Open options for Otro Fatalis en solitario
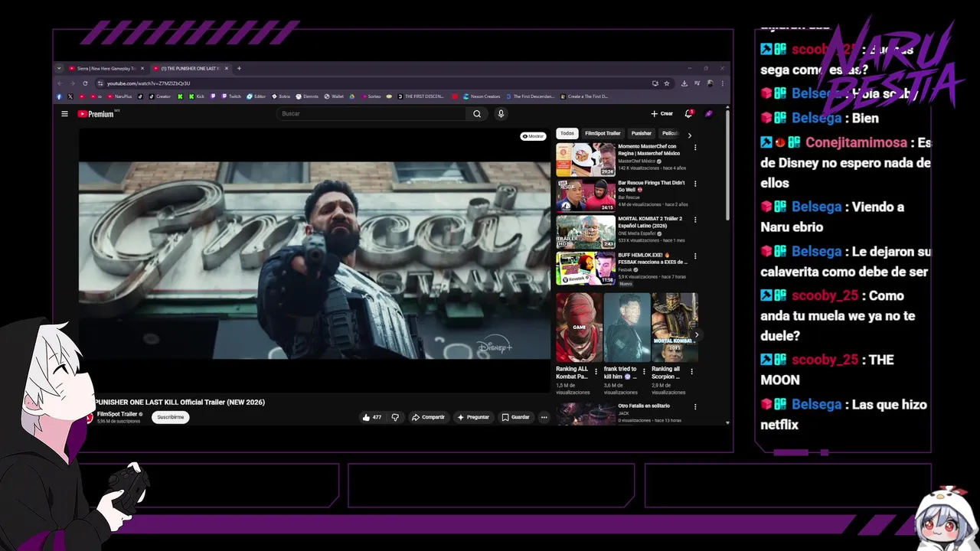Screen dimensions: 980x551 point(695,407)
